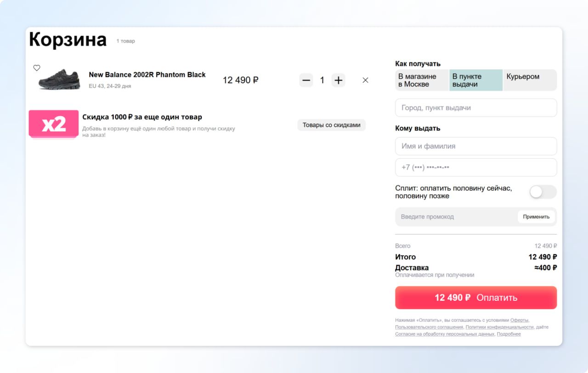Open the New Balance sneaker thumbnail
Screen dimensions: 588x373
tap(59, 80)
